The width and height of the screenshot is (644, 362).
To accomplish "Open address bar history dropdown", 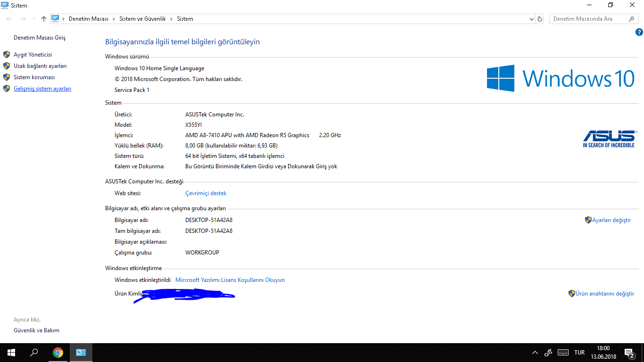I will coord(532,19).
